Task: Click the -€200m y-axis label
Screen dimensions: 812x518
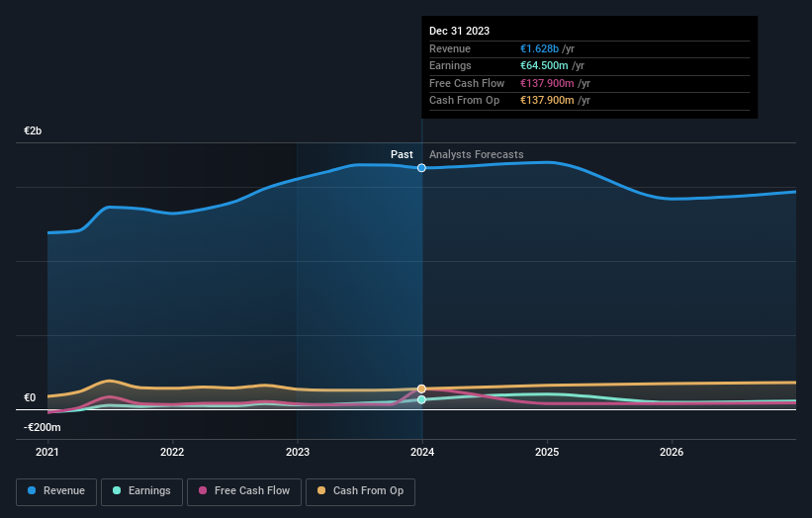Action: pos(42,427)
